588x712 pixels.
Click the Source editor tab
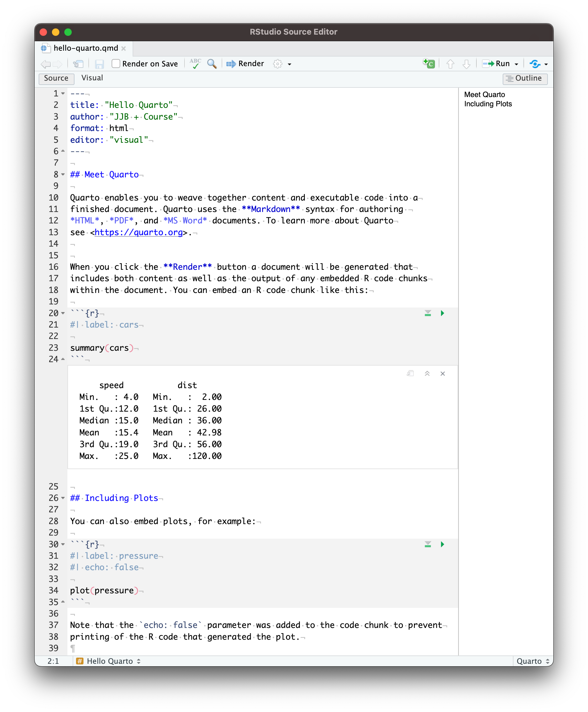56,78
